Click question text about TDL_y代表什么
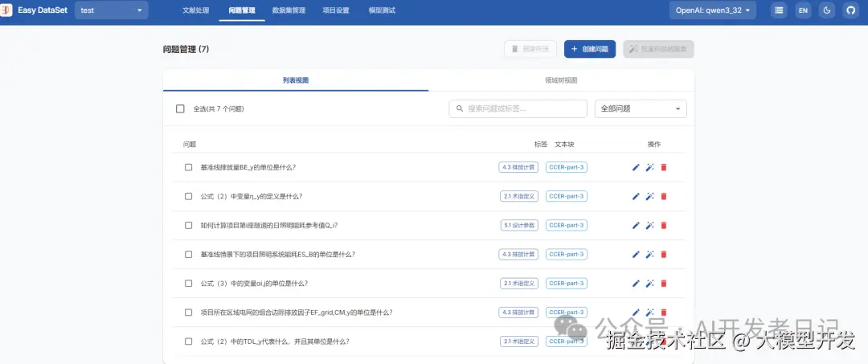Screen dimensions: 868x364 coord(275,342)
